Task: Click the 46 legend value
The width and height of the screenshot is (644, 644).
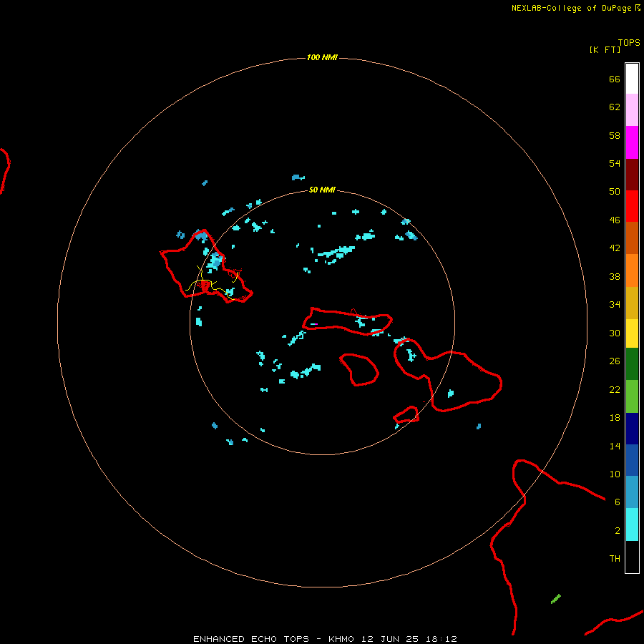Action: click(x=615, y=220)
